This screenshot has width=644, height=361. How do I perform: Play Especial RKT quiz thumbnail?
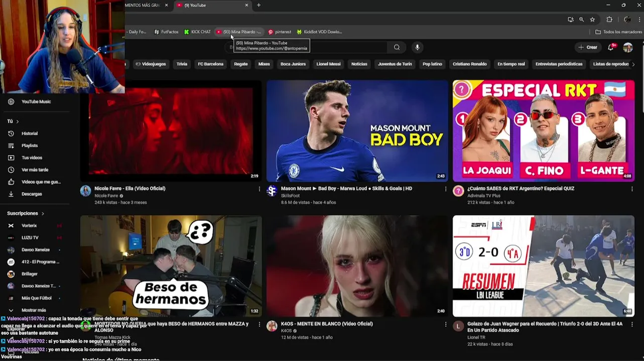pyautogui.click(x=544, y=131)
